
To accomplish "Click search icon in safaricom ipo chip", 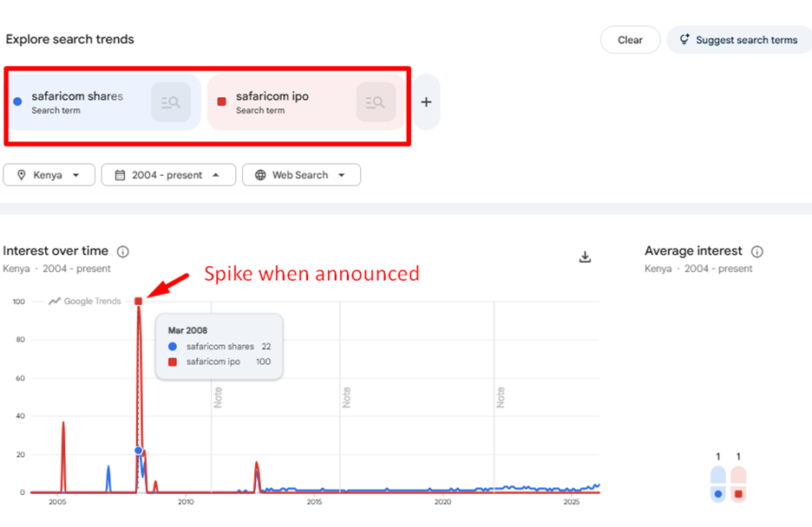I will click(x=376, y=102).
